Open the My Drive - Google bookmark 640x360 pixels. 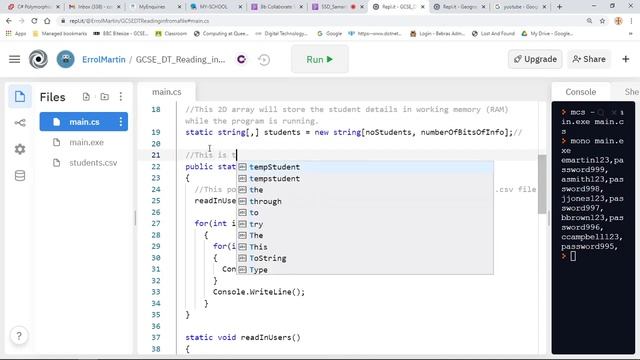click(547, 33)
